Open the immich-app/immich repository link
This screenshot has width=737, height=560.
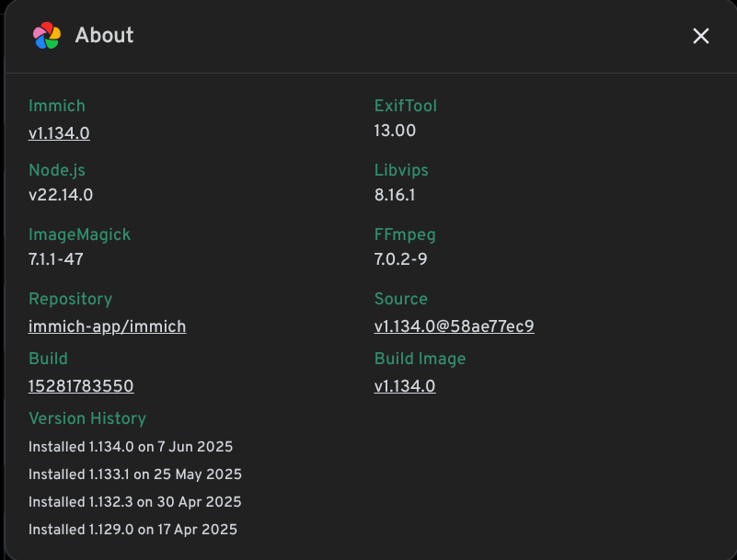click(x=107, y=326)
